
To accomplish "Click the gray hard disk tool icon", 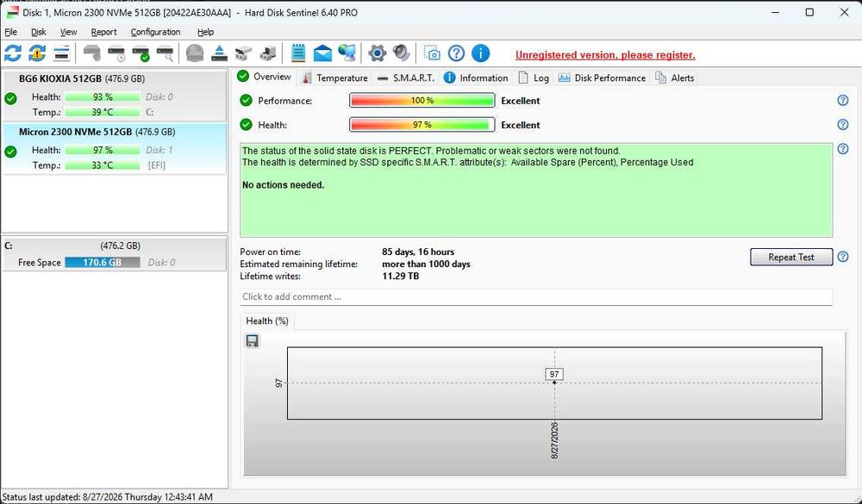I will (92, 53).
